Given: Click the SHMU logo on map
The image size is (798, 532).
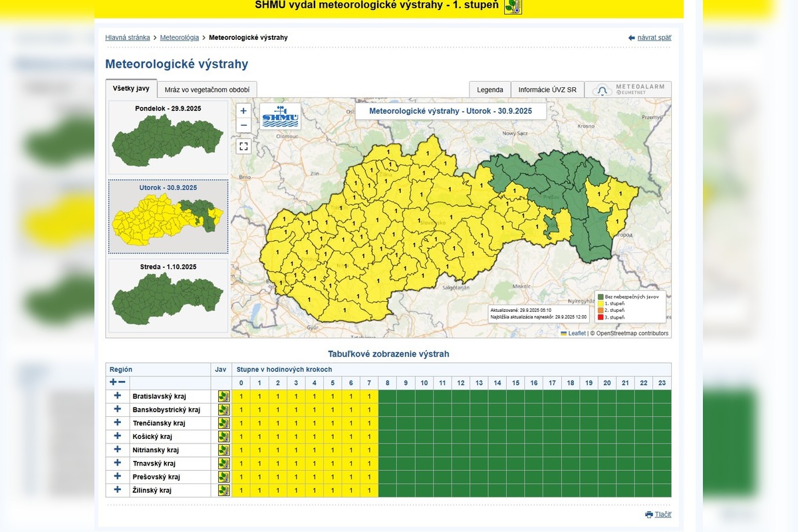Looking at the screenshot, I should coord(280,116).
